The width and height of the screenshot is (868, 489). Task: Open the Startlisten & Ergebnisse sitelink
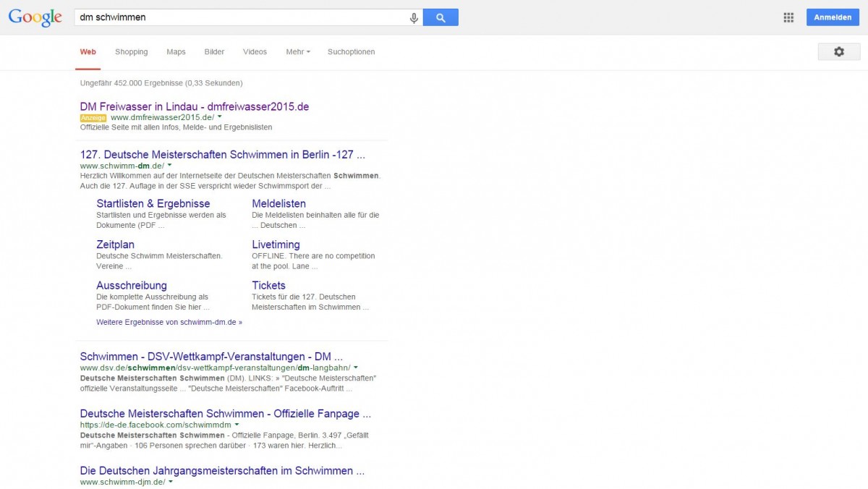(153, 204)
